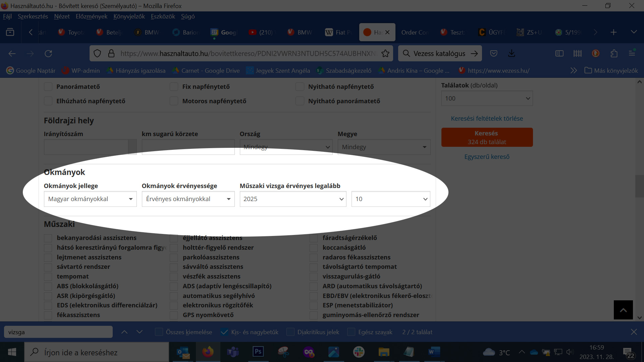Go to previous find match
The width and height of the screenshot is (644, 362).
pyautogui.click(x=124, y=332)
